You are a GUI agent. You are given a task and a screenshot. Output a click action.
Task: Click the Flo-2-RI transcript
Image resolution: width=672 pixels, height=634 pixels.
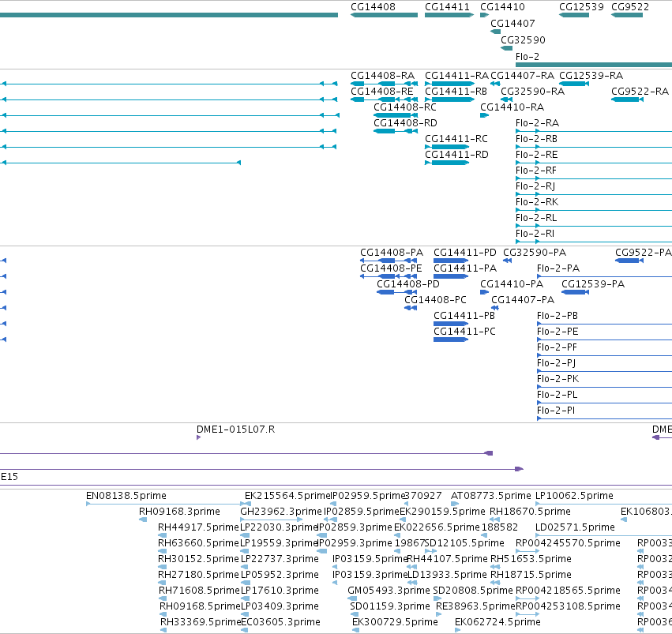click(535, 234)
